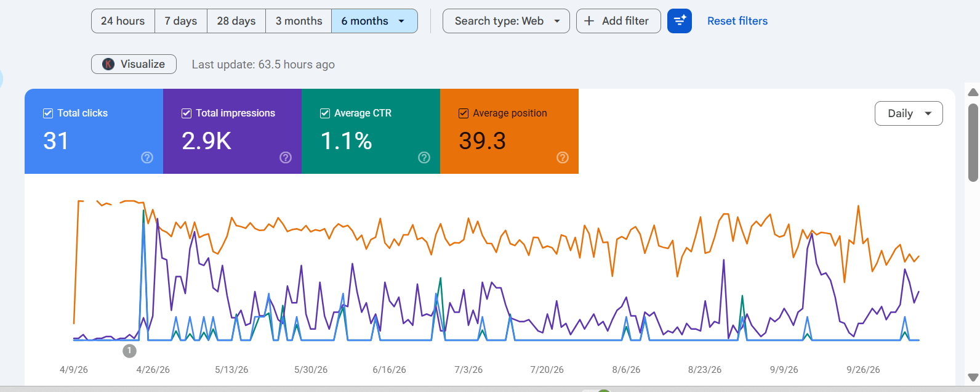Click the Visualize button
The image size is (980, 392).
(134, 64)
